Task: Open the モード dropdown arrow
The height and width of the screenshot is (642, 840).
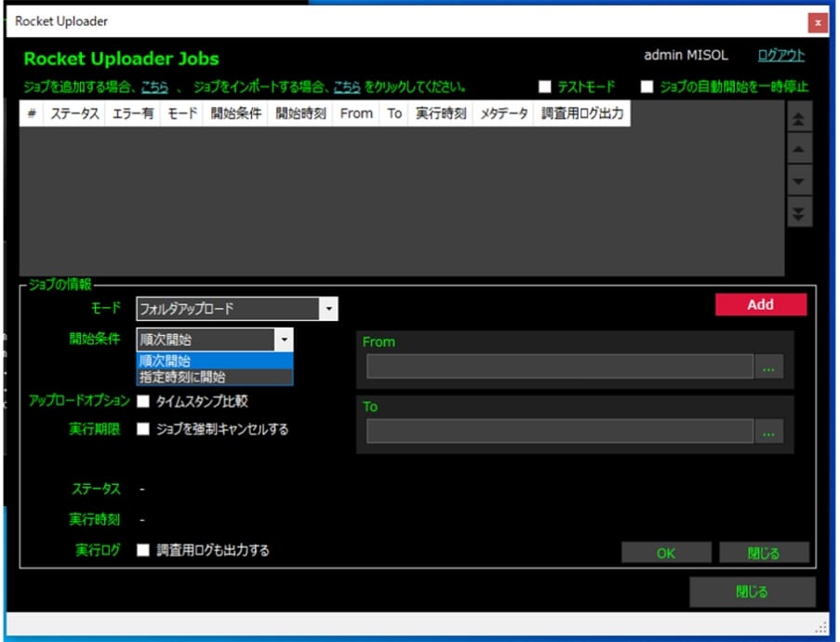Action: pyautogui.click(x=328, y=309)
